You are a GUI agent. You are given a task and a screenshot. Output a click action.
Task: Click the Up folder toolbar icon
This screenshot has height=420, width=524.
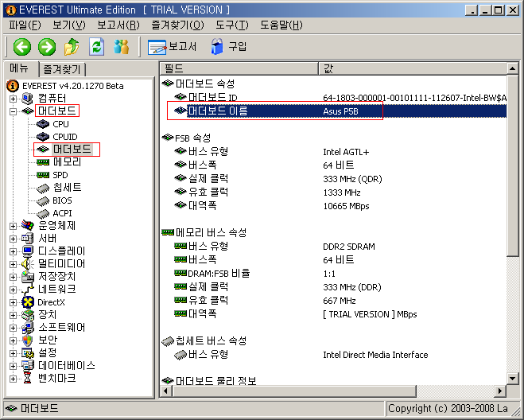tap(72, 46)
